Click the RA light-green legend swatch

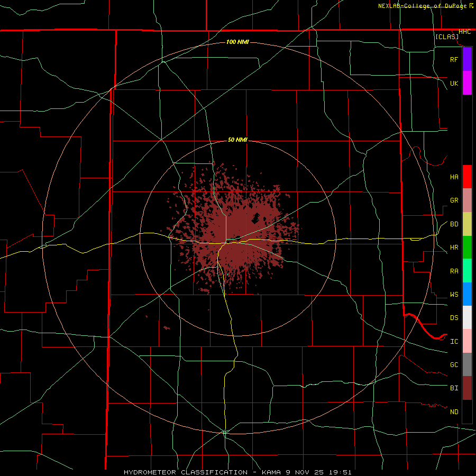pyautogui.click(x=467, y=271)
